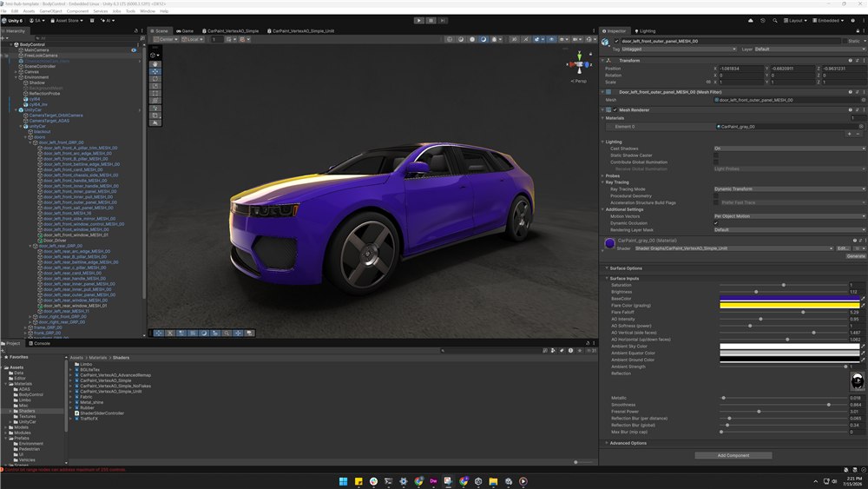Select the Hand (view) tool in the scene toolbar

tap(155, 64)
